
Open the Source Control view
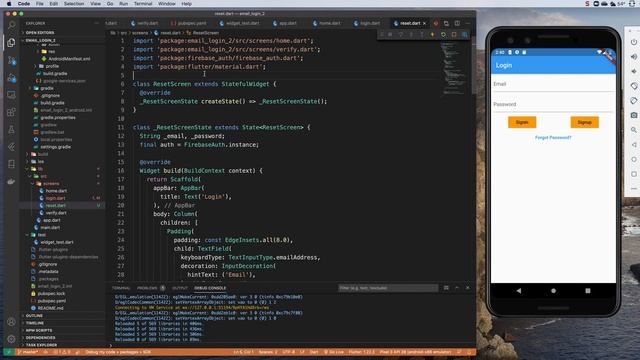(11, 60)
